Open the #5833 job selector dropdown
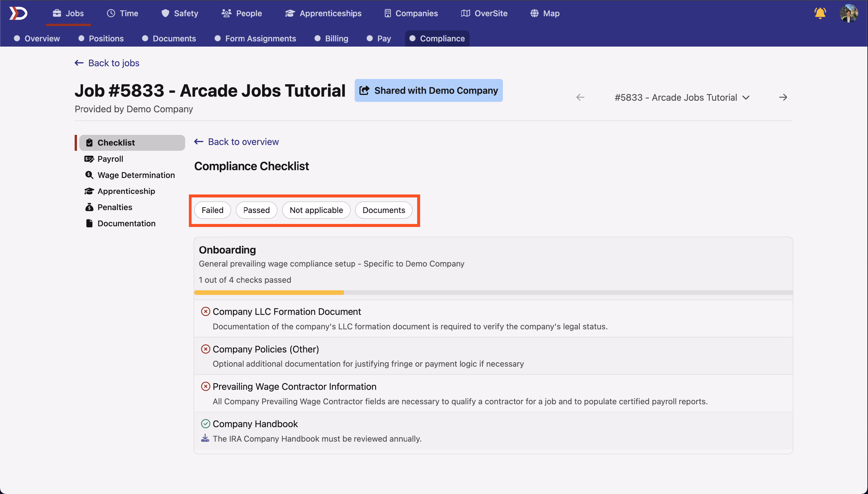The width and height of the screenshot is (868, 494). [682, 97]
